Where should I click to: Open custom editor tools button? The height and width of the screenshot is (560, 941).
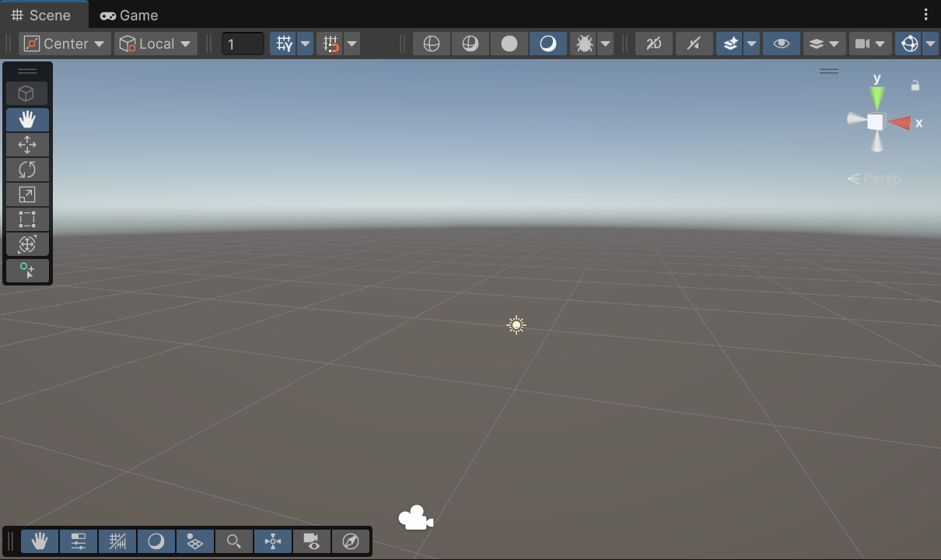27,270
